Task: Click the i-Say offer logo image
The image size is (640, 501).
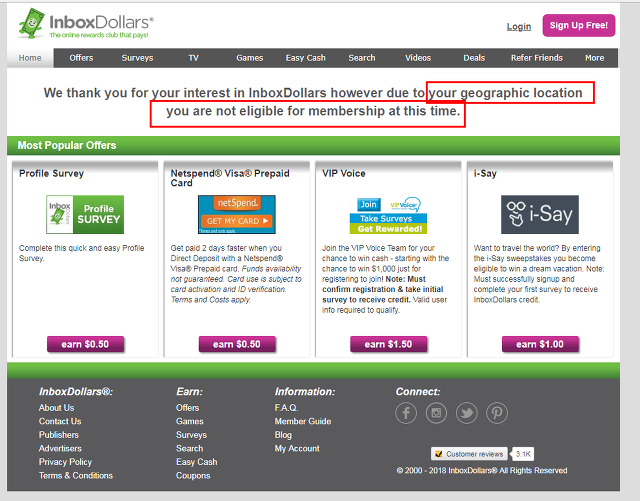Action: coord(540,214)
